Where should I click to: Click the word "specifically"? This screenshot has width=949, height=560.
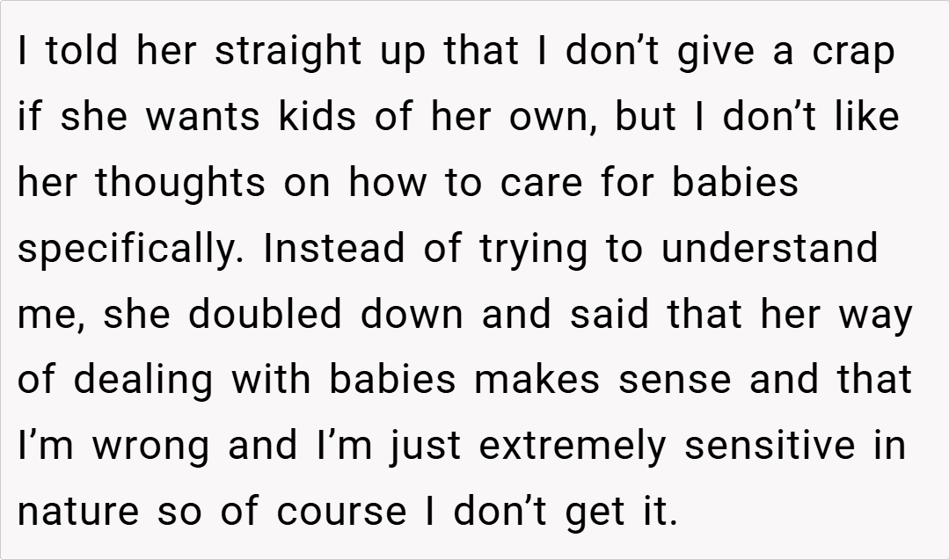(x=128, y=249)
